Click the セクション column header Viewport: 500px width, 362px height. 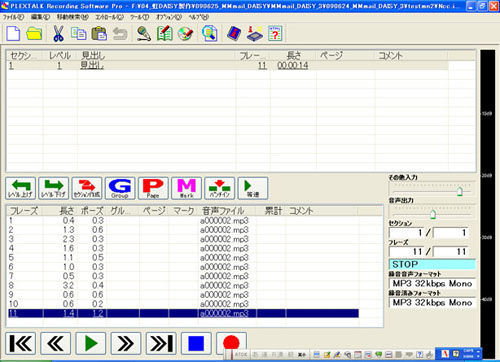coord(25,55)
